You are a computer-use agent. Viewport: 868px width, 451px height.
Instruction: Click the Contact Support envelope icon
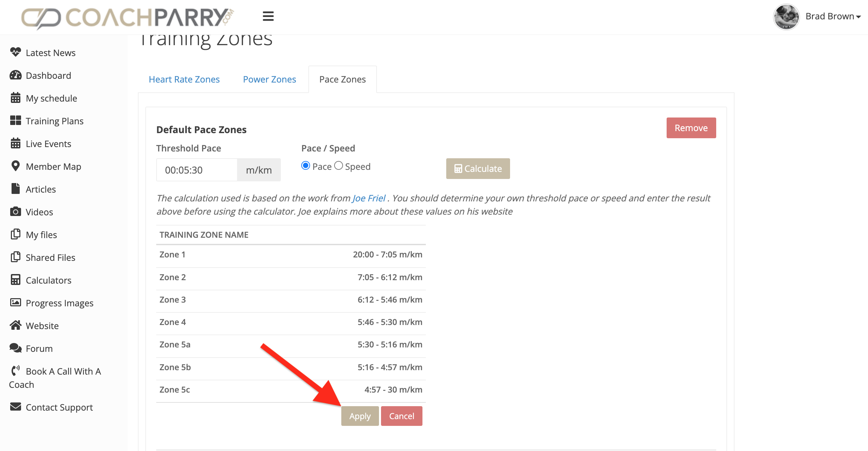(x=15, y=407)
